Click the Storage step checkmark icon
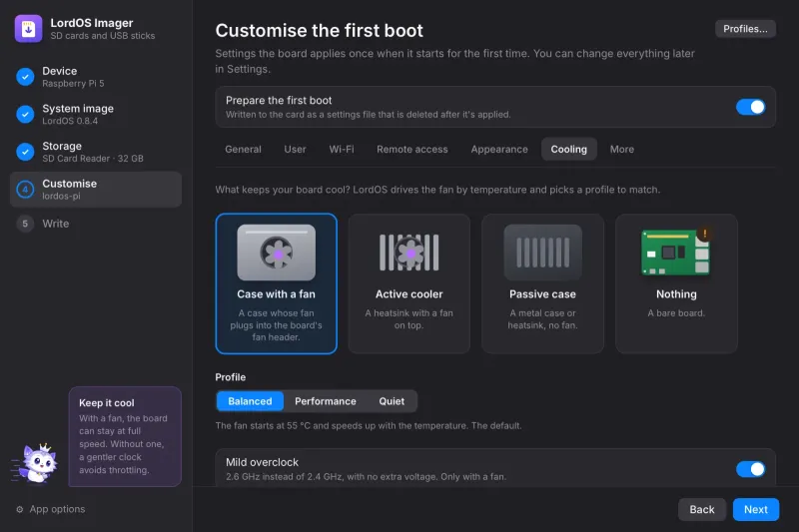The image size is (799, 532). pos(25,152)
